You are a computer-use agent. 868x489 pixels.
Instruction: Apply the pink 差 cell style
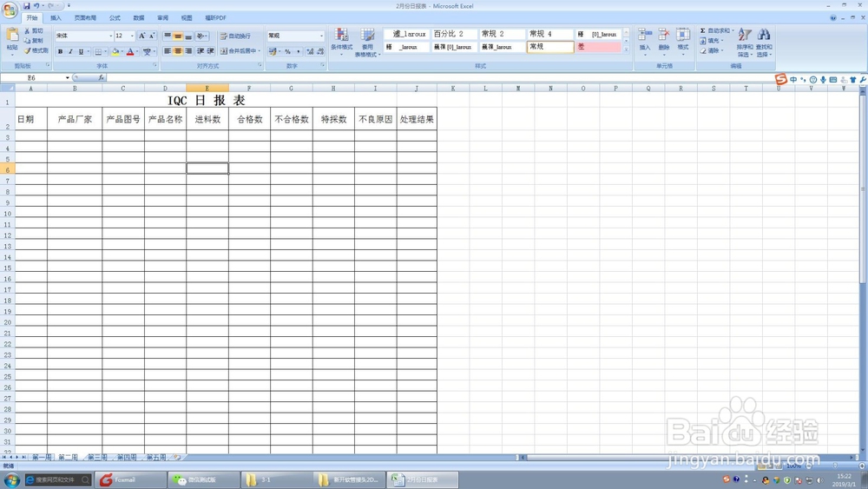pos(598,47)
